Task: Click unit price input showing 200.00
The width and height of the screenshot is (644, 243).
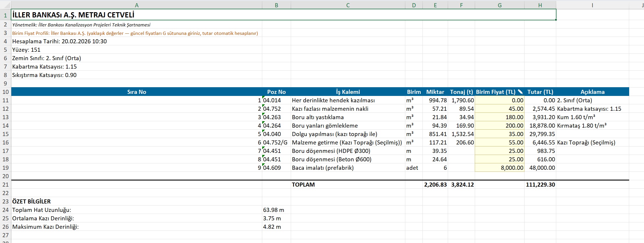Action: point(499,126)
